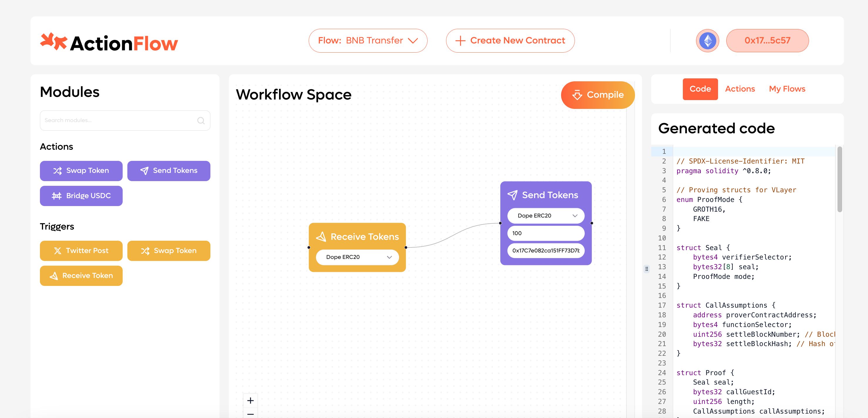Click the Twitter Post trigger icon
Viewport: 868px width, 418px height.
coord(57,251)
